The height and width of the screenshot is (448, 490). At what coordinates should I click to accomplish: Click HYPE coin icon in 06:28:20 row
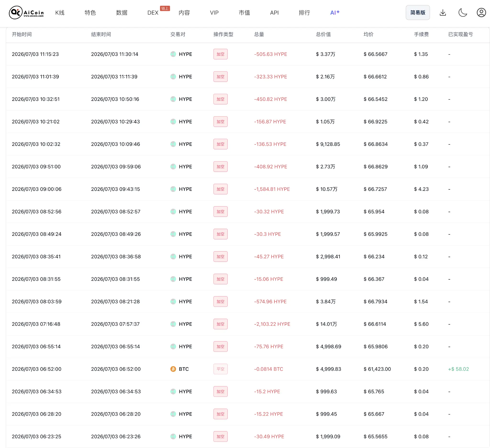[173, 414]
